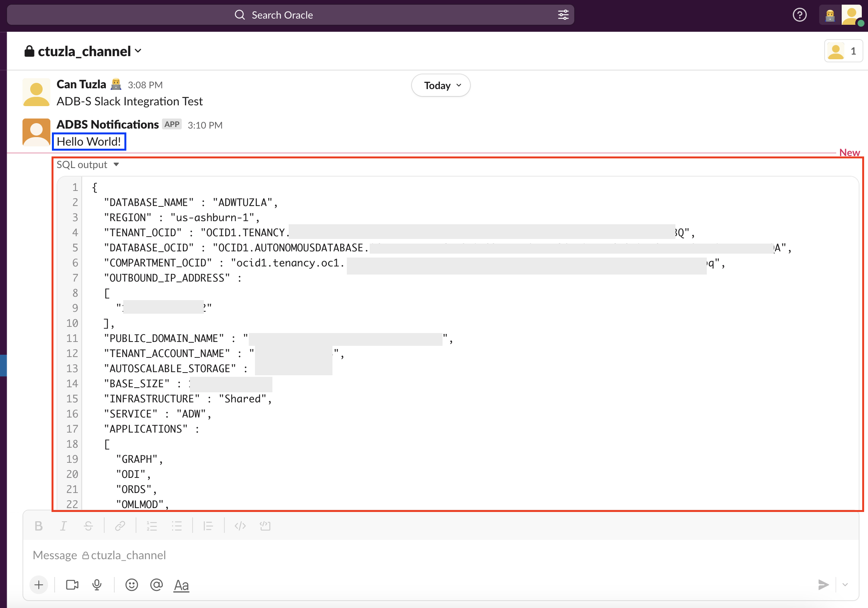Viewport: 868px width, 608px height.
Task: Start a video clip recording
Action: click(72, 585)
